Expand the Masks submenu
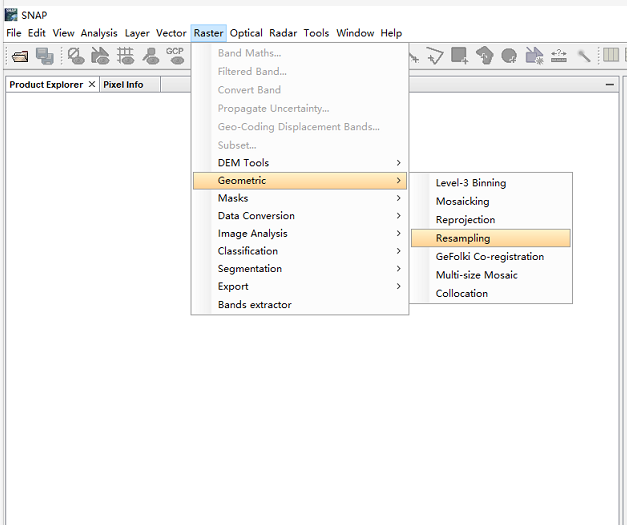 pyautogui.click(x=300, y=198)
